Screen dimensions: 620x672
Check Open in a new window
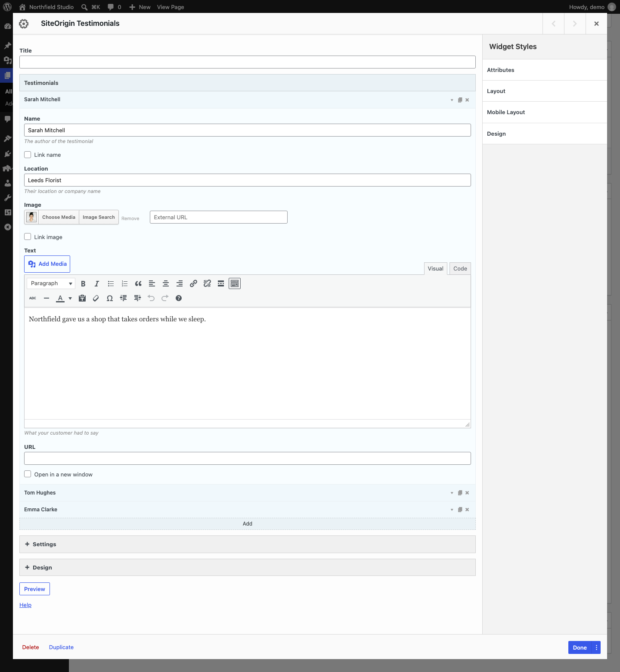point(28,474)
